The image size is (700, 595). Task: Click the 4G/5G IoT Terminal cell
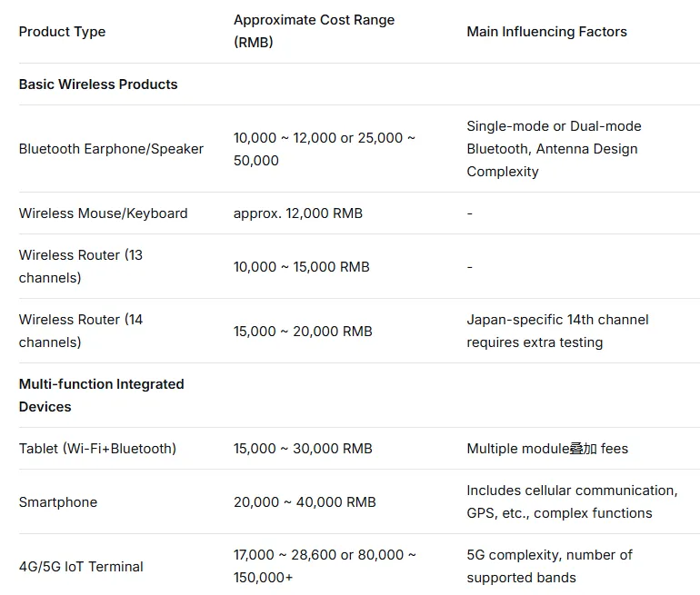pos(81,567)
